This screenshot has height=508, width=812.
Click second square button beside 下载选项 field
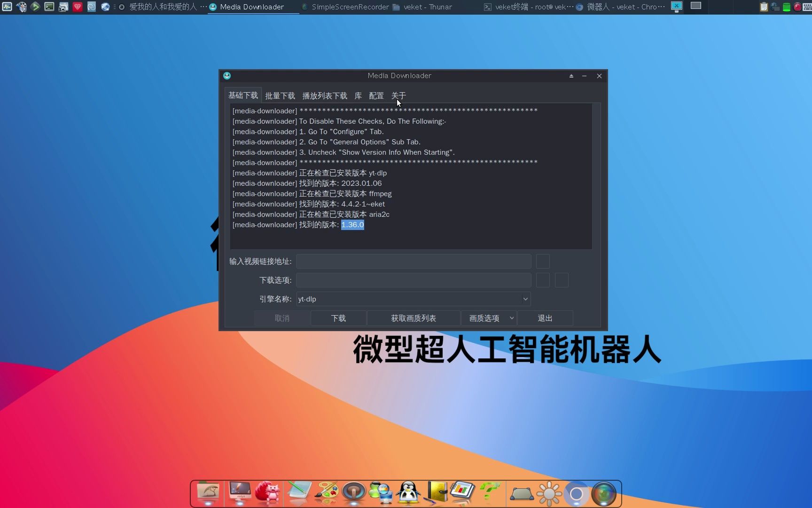point(562,280)
